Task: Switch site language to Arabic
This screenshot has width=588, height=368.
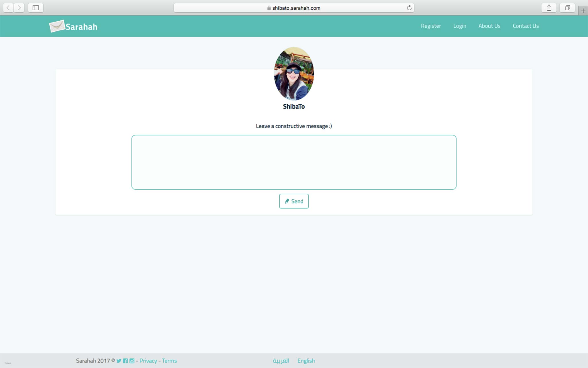Action: pyautogui.click(x=281, y=361)
